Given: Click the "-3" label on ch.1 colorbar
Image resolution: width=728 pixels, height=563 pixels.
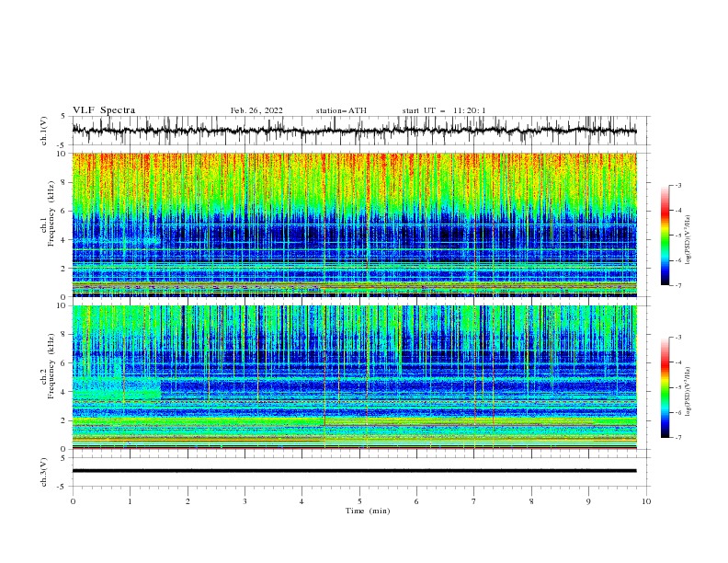Looking at the screenshot, I should point(677,185).
